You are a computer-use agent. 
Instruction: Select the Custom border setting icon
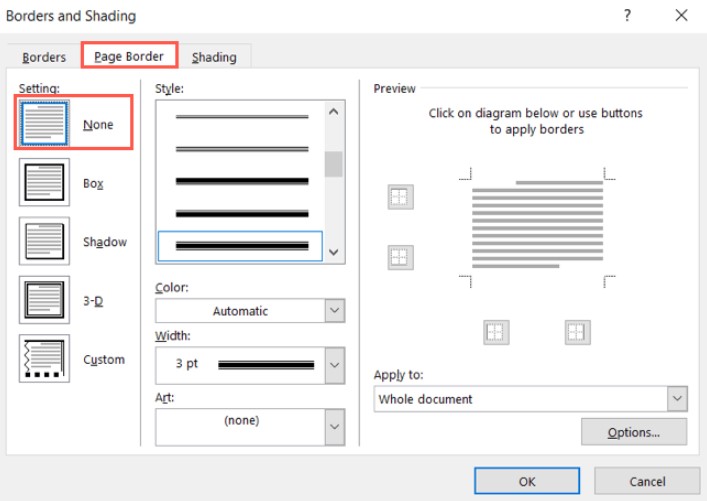(44, 359)
